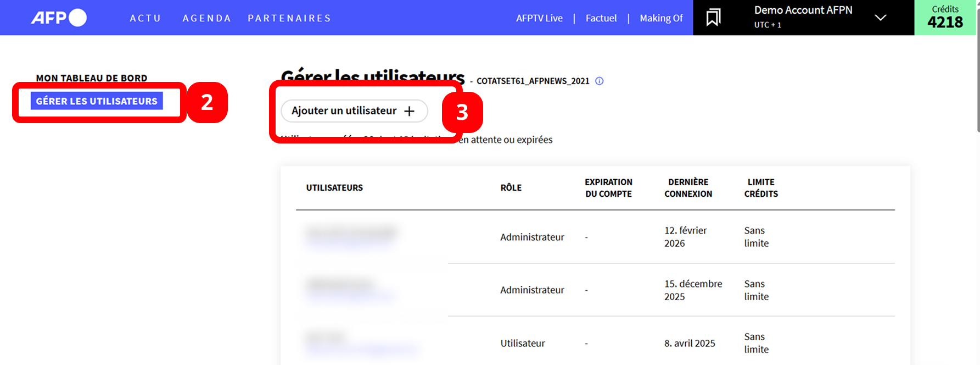Open the AGENDA menu
The height and width of the screenshot is (365, 980).
coord(206,18)
